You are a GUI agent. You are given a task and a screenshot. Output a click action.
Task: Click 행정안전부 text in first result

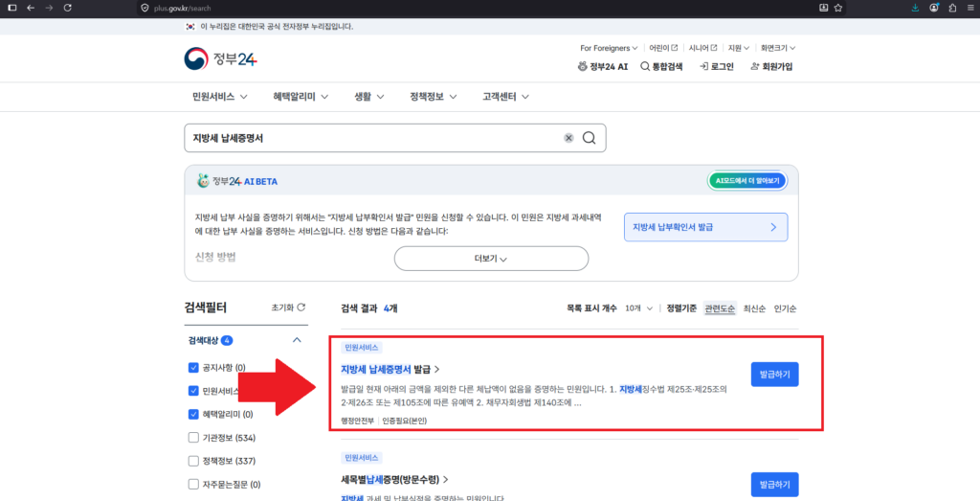(358, 421)
